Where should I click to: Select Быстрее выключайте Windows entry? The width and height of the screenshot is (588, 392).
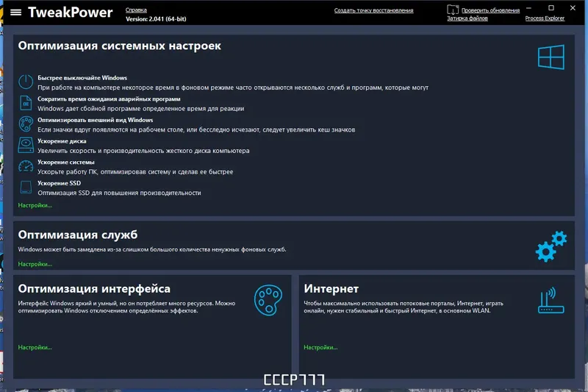click(82, 78)
